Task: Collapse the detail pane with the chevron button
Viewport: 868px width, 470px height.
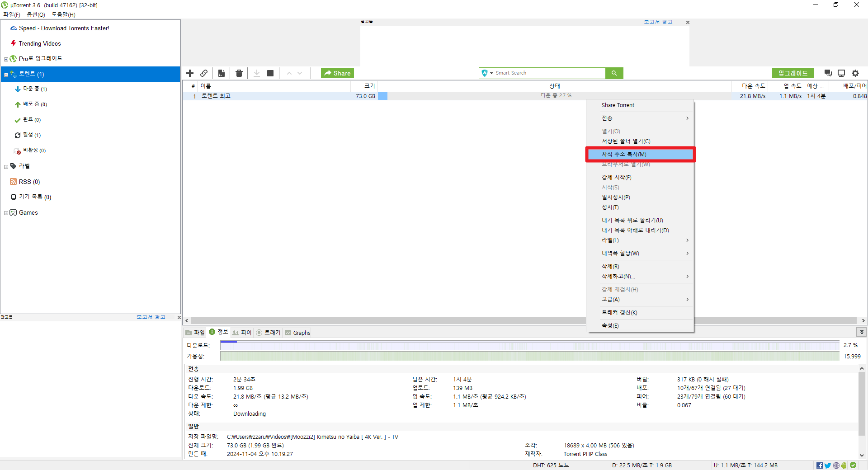Action: tap(862, 332)
